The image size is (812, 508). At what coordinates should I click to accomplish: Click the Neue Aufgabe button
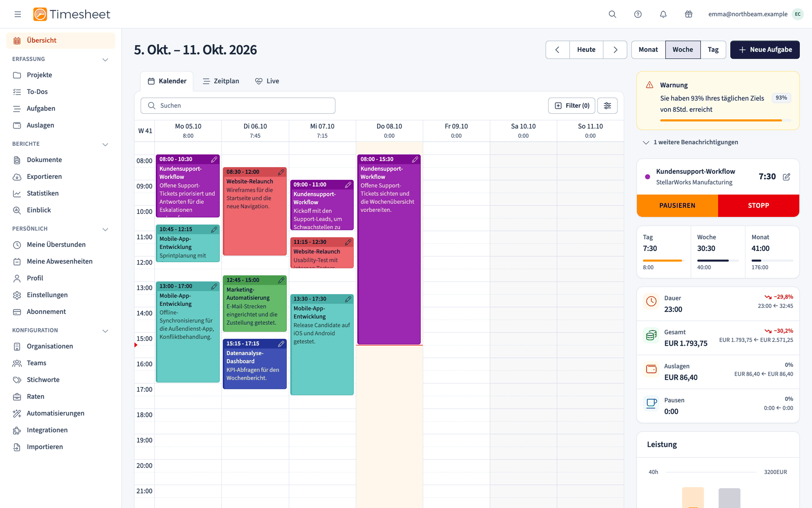point(765,50)
